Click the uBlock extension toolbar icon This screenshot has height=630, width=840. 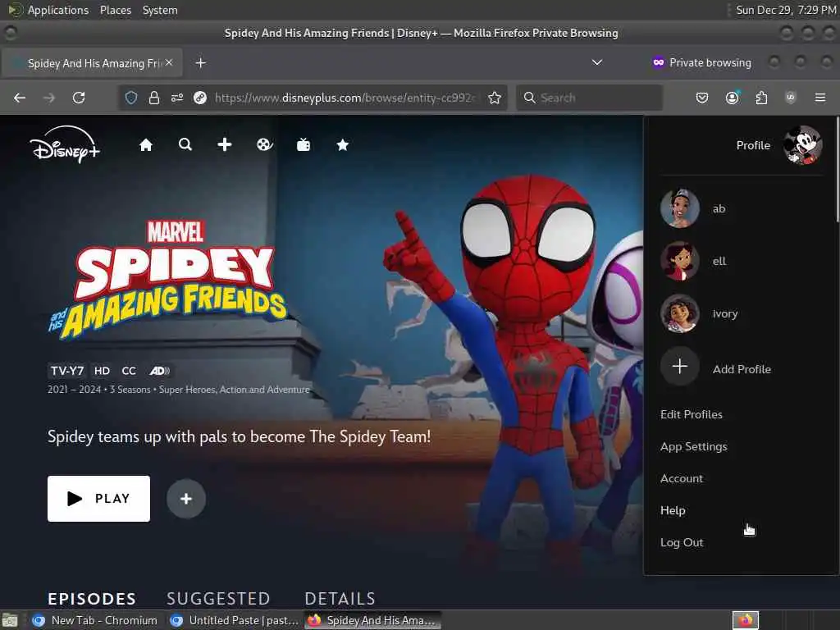[791, 98]
